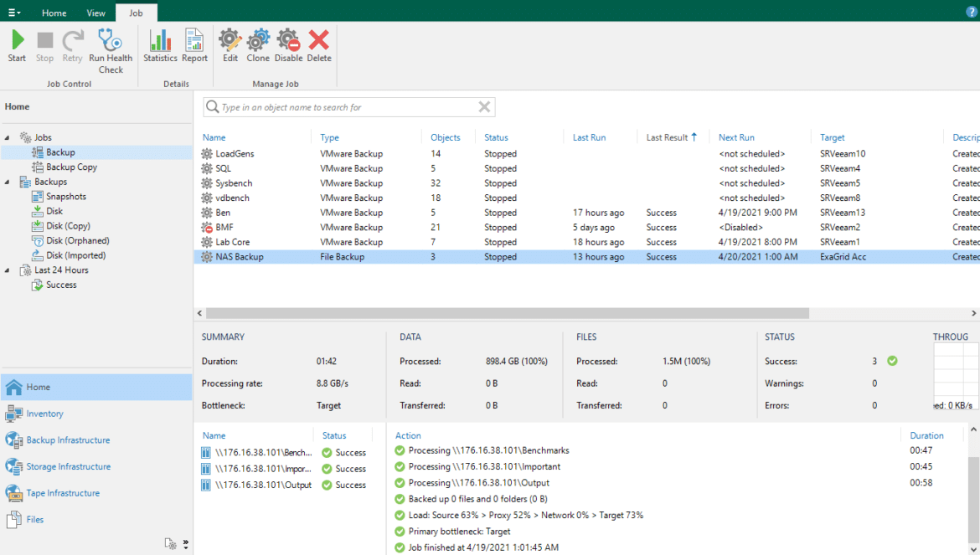Select Backup Copy in the tree
This screenshot has height=555, width=980.
tap(71, 167)
